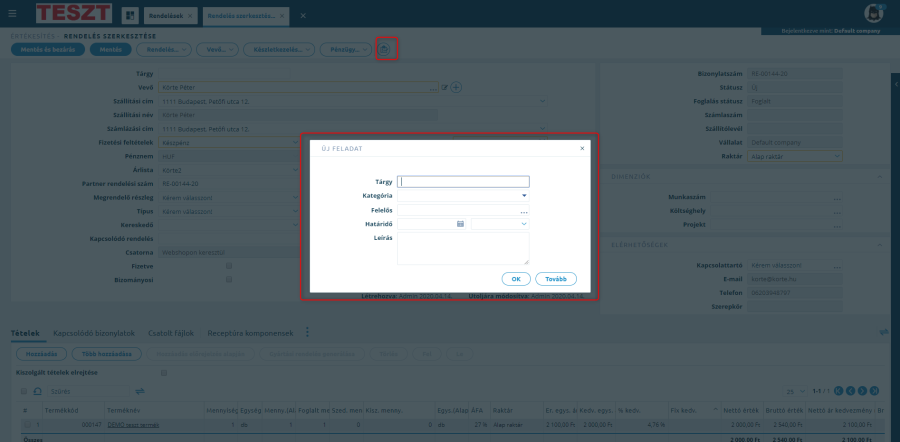Open the Projekt lookup ellipsis

pos(837,225)
